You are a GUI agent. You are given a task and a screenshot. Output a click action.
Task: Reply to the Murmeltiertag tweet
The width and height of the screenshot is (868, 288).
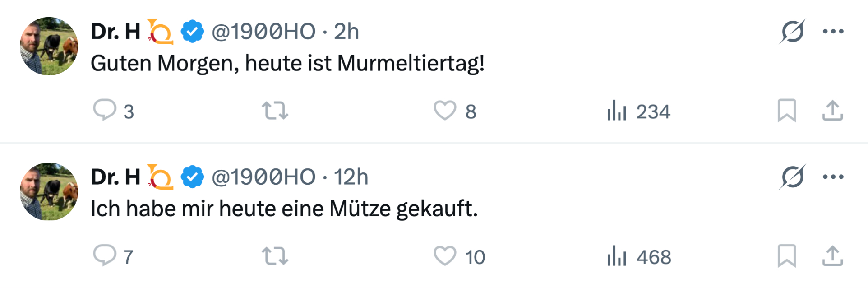(105, 110)
